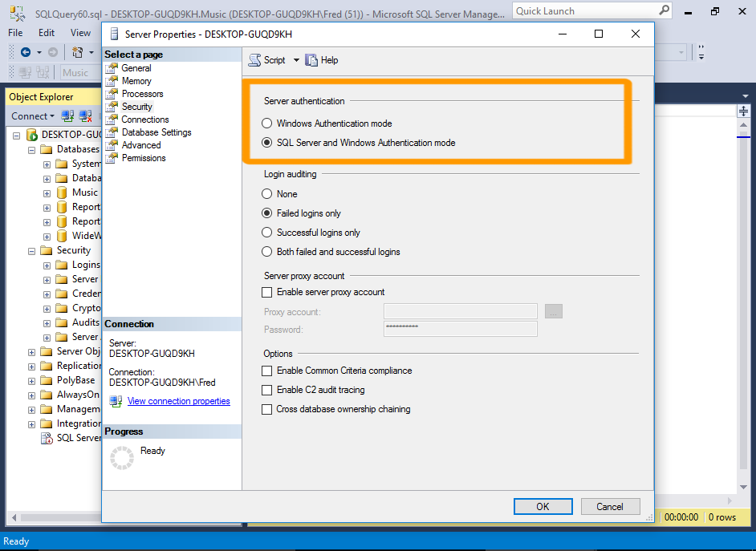
Task: Click the Replication folder icon in Object Explorer
Action: point(46,365)
